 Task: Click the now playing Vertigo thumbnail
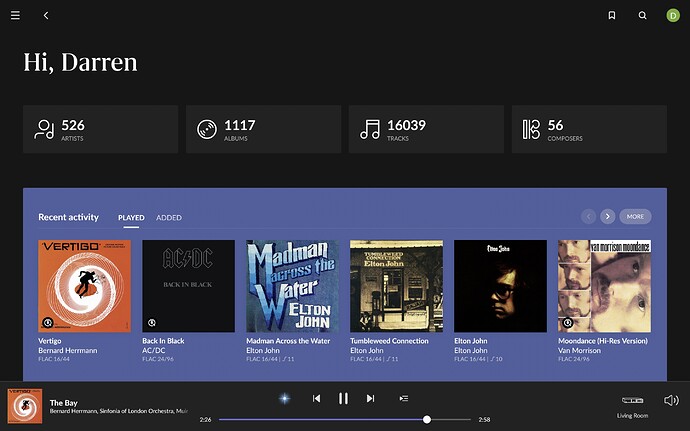pos(25,405)
